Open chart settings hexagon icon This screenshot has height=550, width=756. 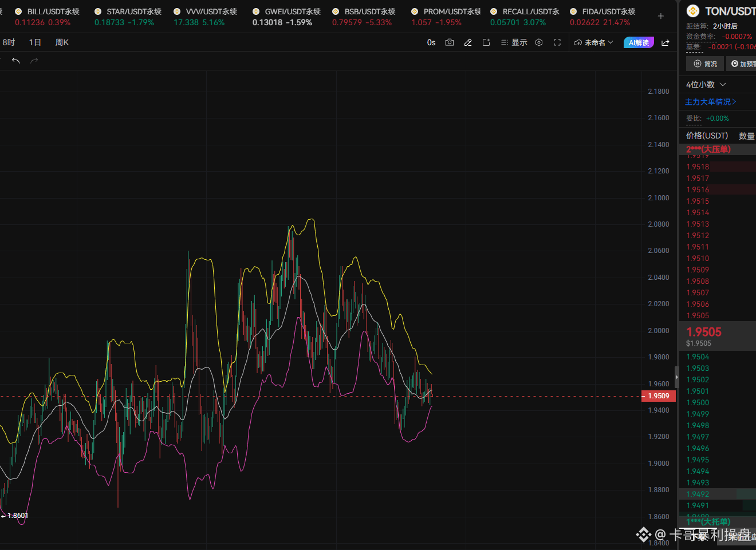(539, 42)
